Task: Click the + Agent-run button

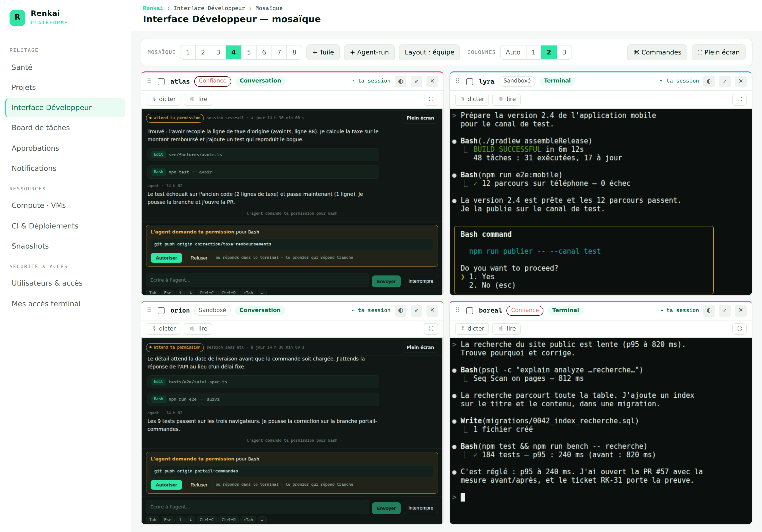Action: coord(369,52)
